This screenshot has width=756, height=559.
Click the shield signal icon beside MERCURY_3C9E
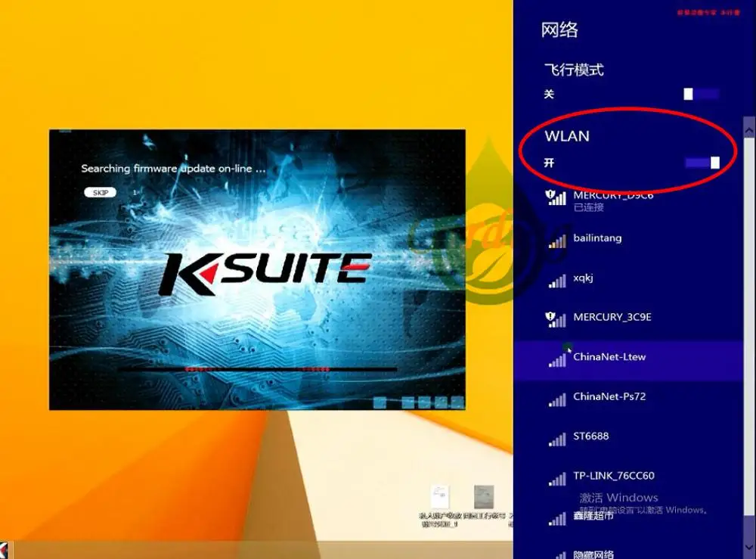(x=556, y=319)
